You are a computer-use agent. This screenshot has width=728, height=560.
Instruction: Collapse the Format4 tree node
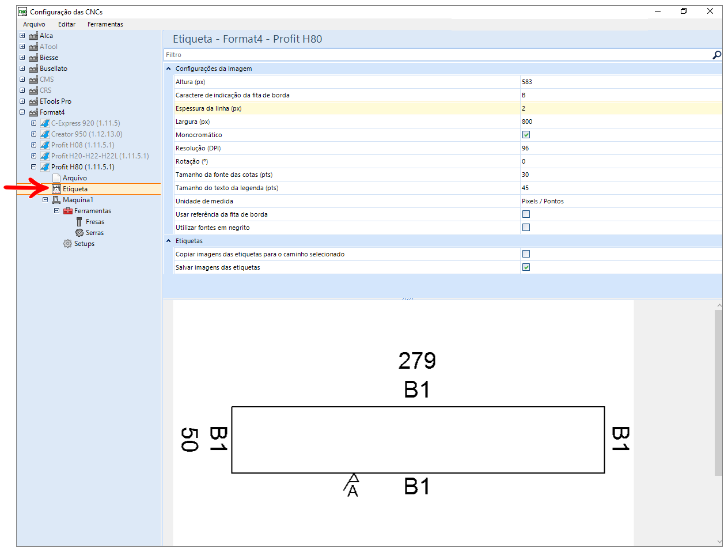22,112
